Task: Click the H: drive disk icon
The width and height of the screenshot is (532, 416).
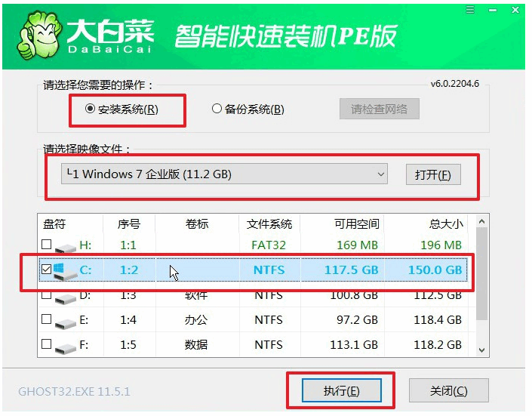Action: 66,247
